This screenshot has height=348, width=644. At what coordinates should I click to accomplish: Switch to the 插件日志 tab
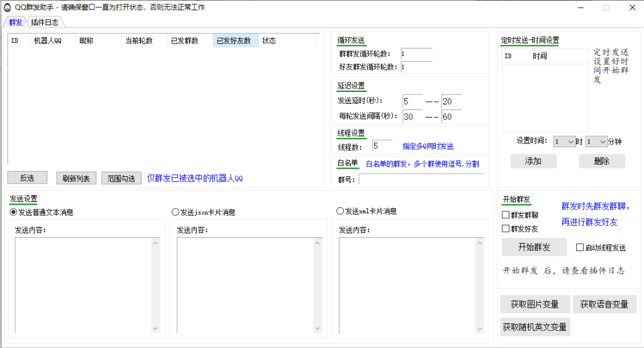point(45,22)
